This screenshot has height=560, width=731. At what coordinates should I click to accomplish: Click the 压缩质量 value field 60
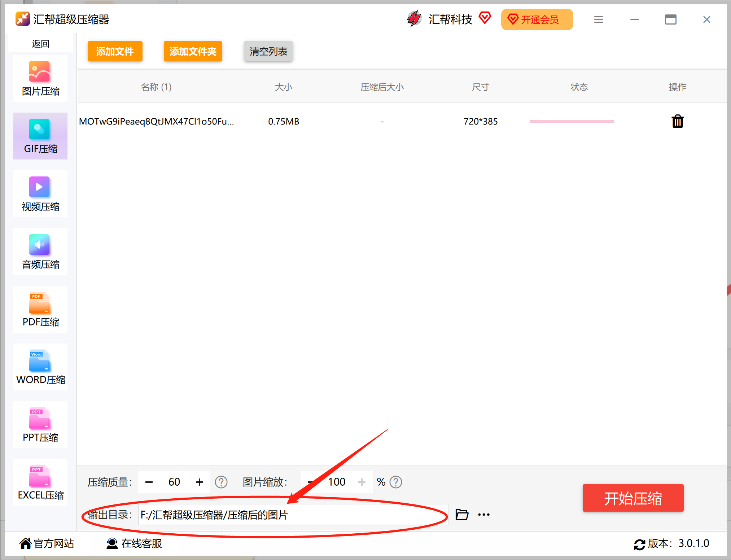point(174,482)
